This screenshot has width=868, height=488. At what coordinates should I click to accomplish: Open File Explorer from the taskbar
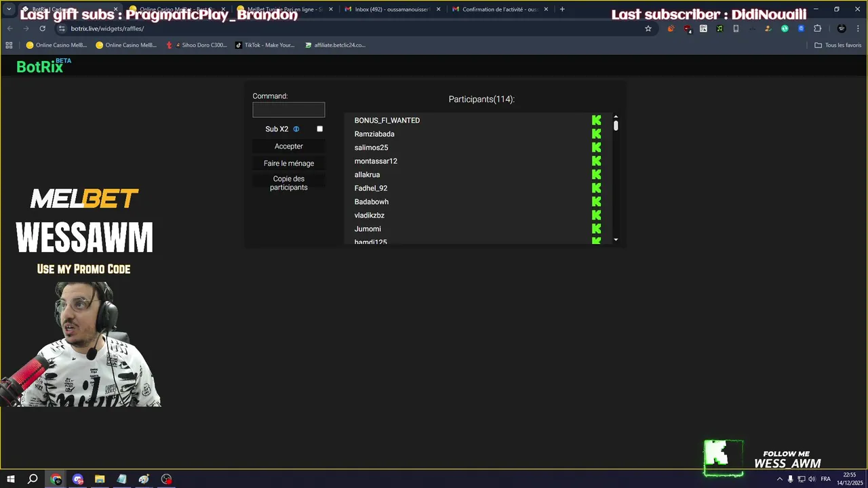[100, 479]
